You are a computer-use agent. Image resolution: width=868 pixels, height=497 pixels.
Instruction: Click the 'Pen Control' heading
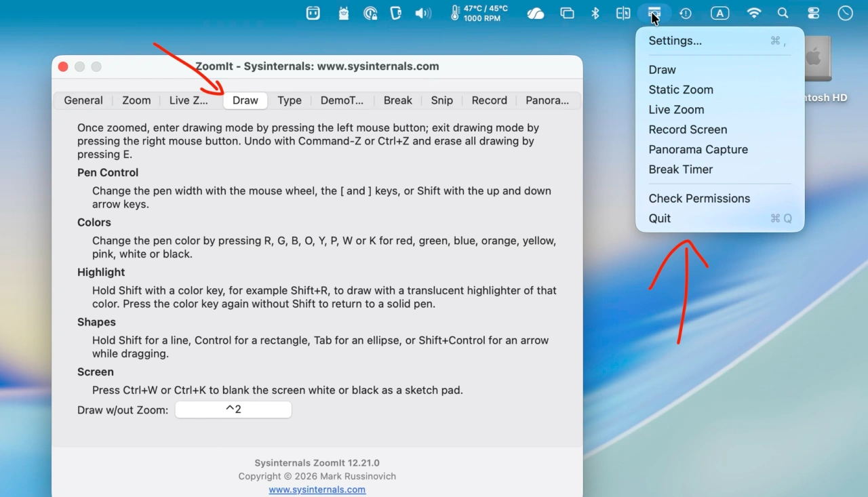(x=108, y=173)
